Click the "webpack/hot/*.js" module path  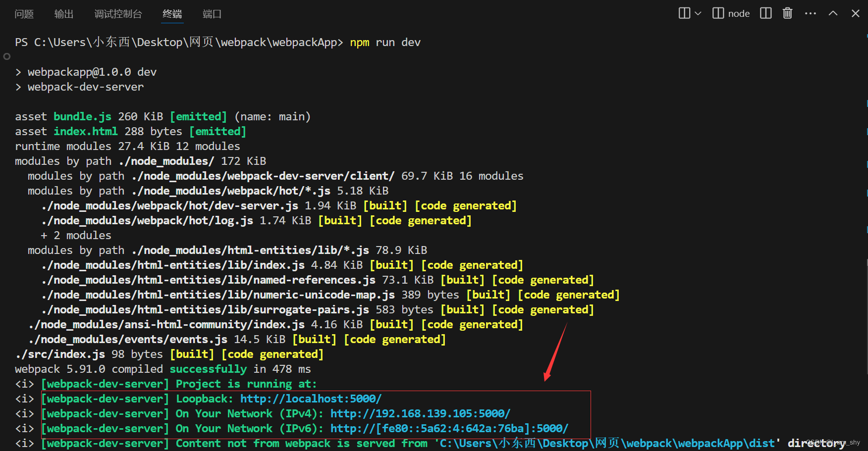pos(231,191)
